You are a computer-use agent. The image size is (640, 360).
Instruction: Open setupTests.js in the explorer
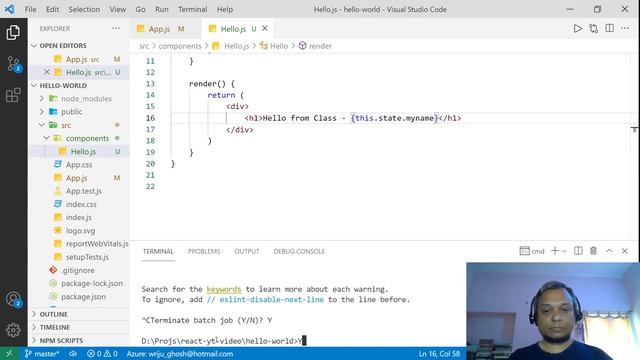(x=79, y=257)
